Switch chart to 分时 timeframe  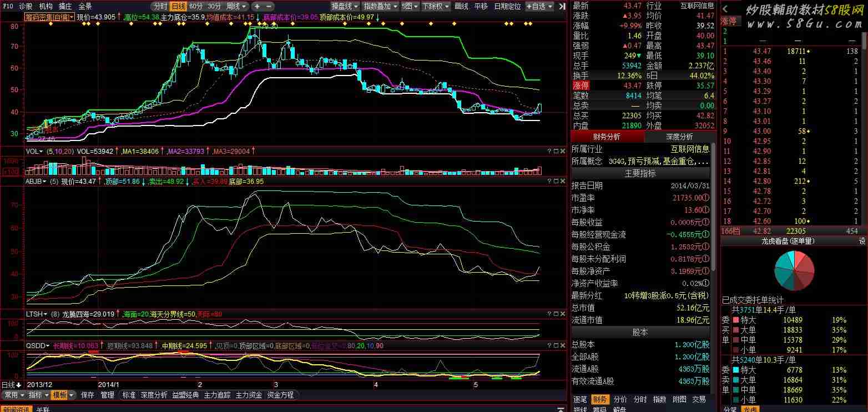[160, 6]
